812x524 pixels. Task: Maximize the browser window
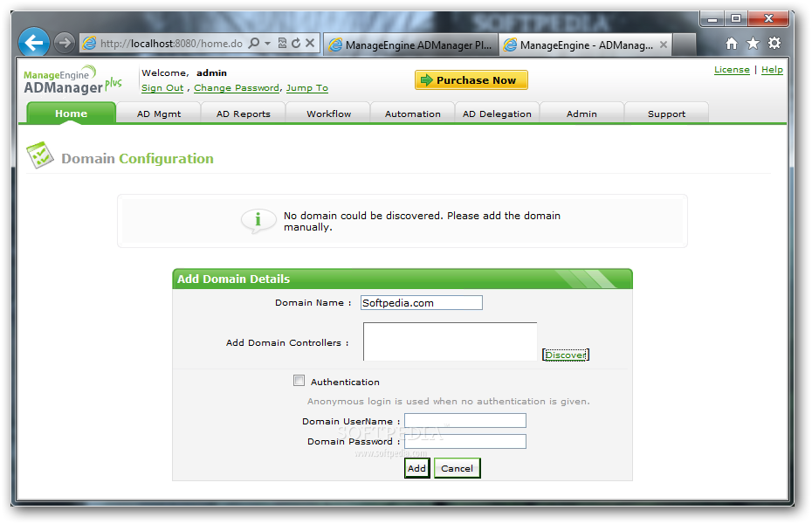point(736,19)
